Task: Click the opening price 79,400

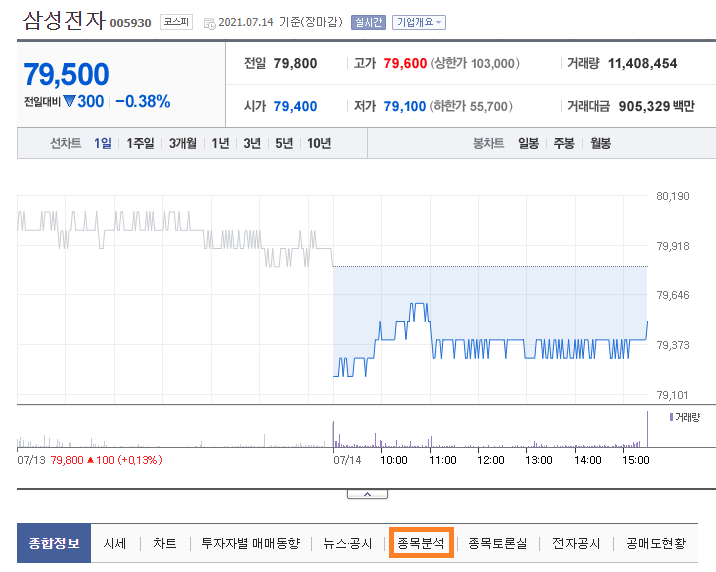Action: tap(295, 106)
